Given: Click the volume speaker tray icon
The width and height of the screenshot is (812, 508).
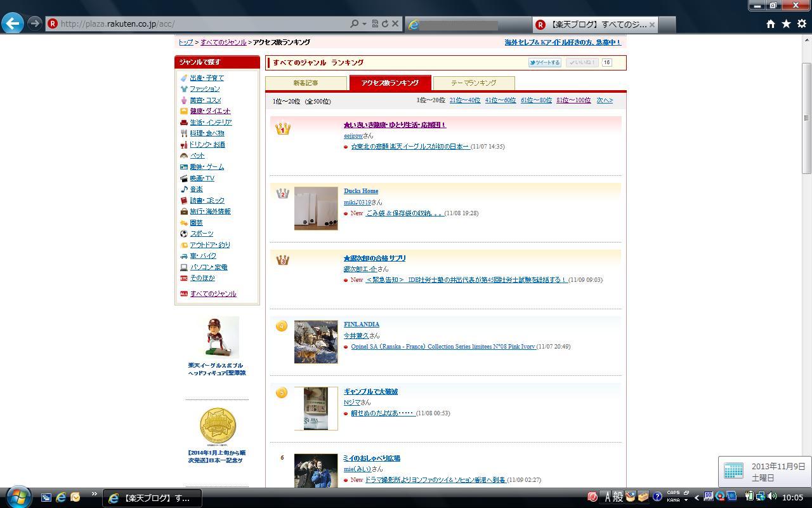Looking at the screenshot, I should [x=772, y=497].
